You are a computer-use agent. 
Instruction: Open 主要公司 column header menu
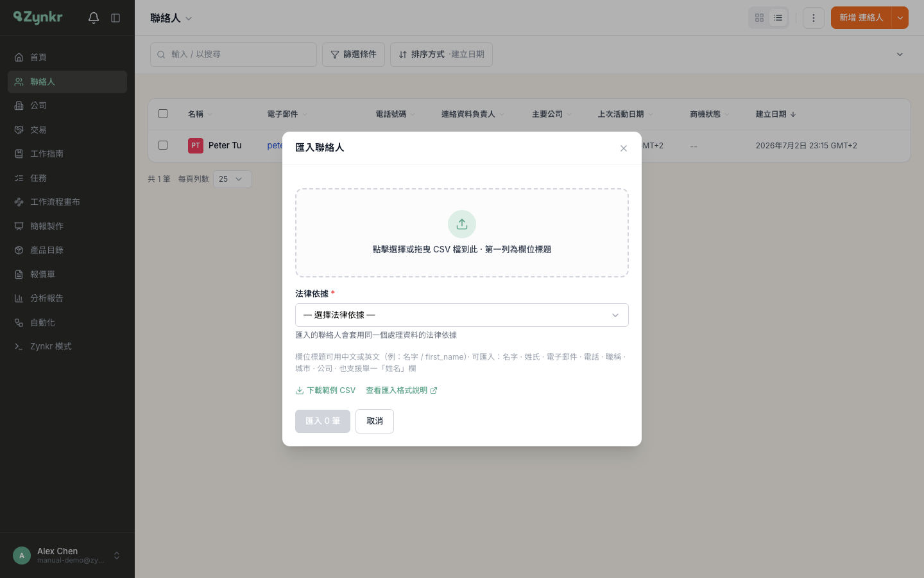(x=552, y=114)
